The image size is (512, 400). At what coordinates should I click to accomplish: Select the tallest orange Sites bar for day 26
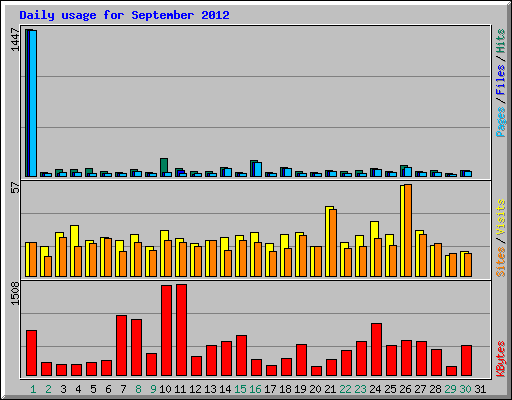(408, 230)
